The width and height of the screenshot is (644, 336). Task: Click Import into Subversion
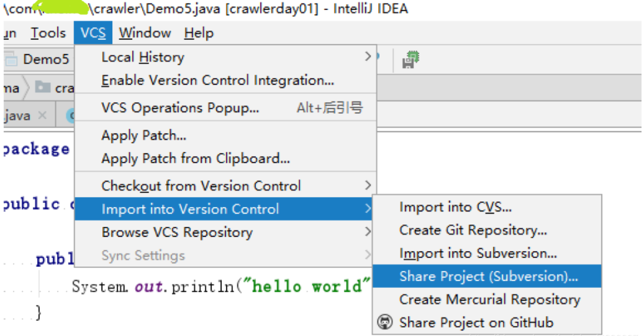[478, 254]
